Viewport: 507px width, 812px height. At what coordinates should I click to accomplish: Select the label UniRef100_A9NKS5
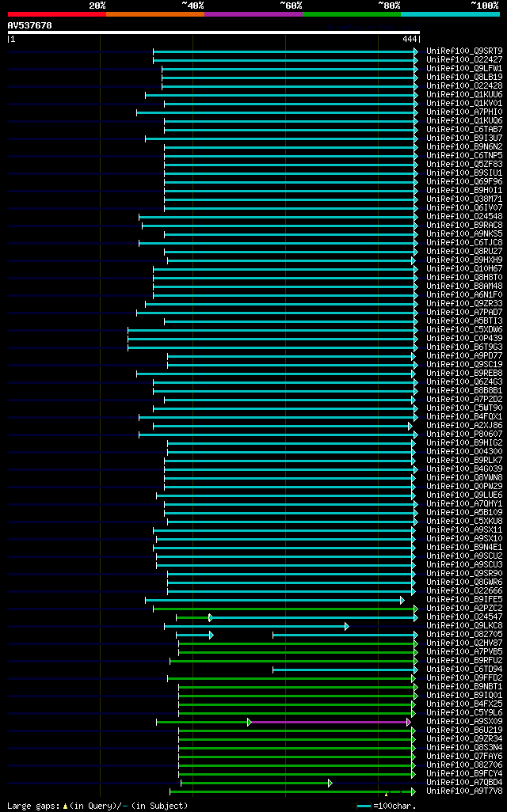click(x=464, y=234)
